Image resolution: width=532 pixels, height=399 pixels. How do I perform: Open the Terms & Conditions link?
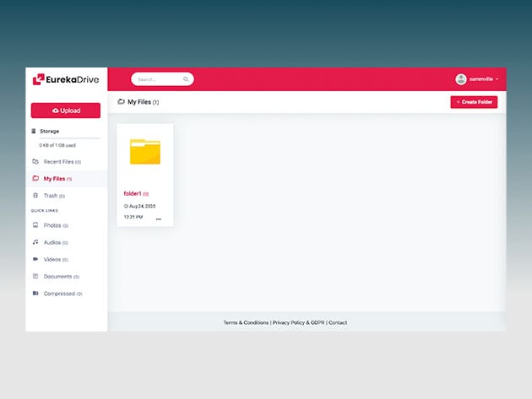tap(246, 322)
